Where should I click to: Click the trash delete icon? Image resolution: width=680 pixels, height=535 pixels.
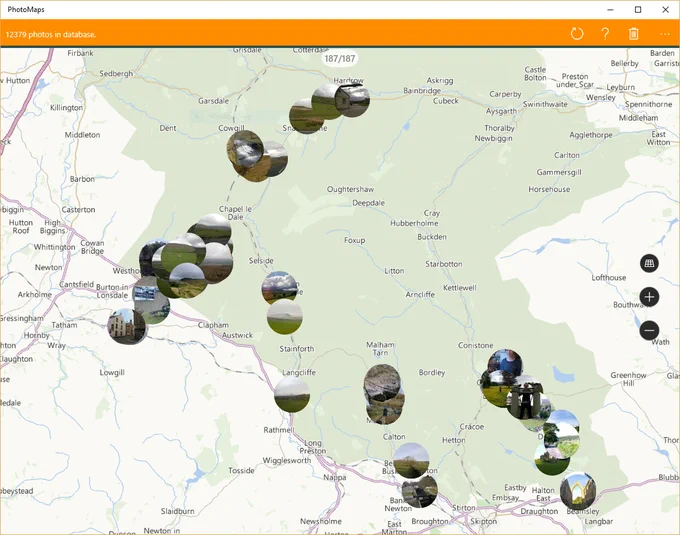pos(634,33)
